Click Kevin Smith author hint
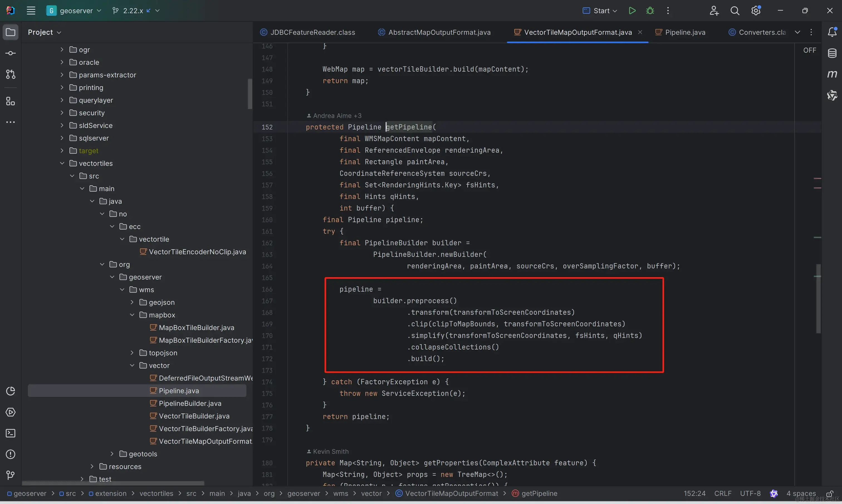The image size is (842, 504). (x=328, y=451)
